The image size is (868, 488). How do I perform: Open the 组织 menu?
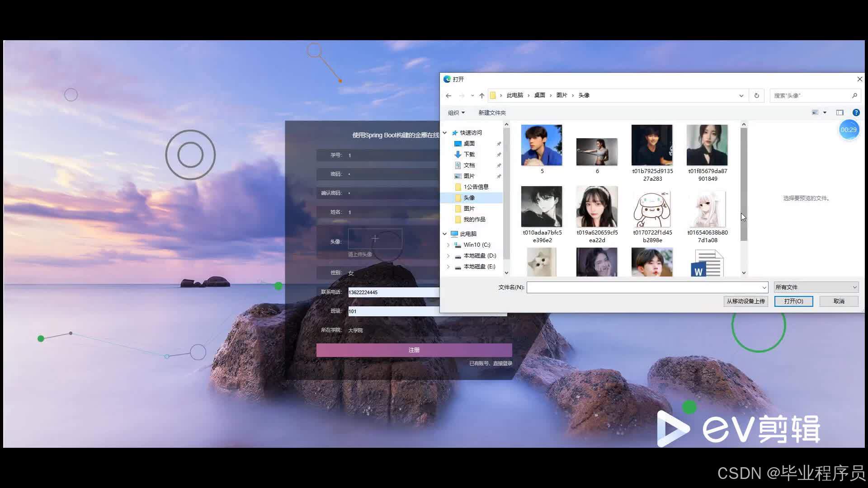(456, 113)
